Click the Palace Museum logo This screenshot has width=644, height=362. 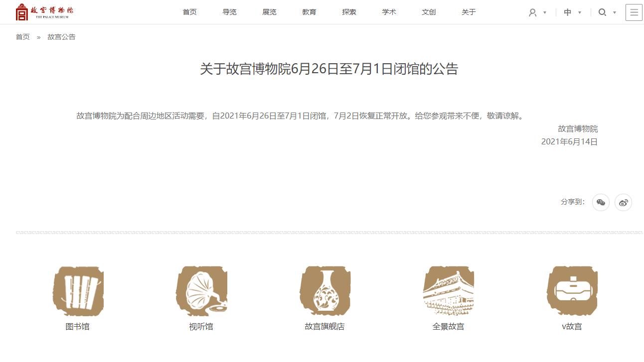click(x=44, y=12)
